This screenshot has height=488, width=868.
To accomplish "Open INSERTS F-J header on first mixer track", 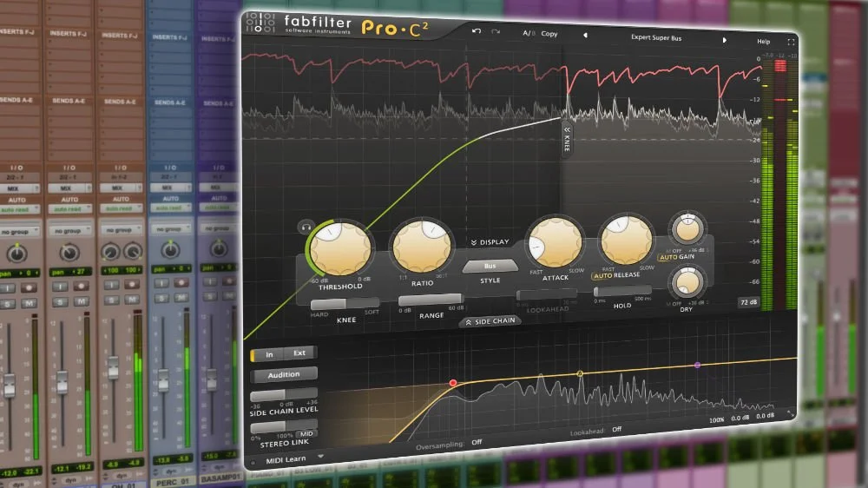I will coord(16,31).
